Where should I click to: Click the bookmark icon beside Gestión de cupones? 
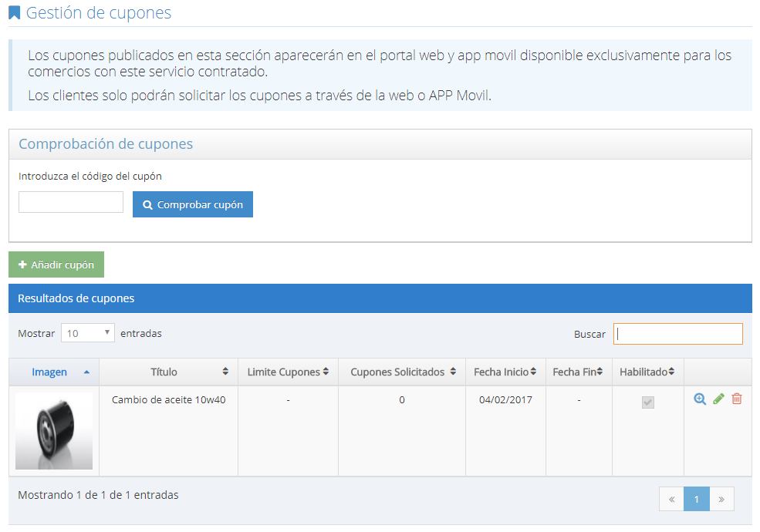15,13
